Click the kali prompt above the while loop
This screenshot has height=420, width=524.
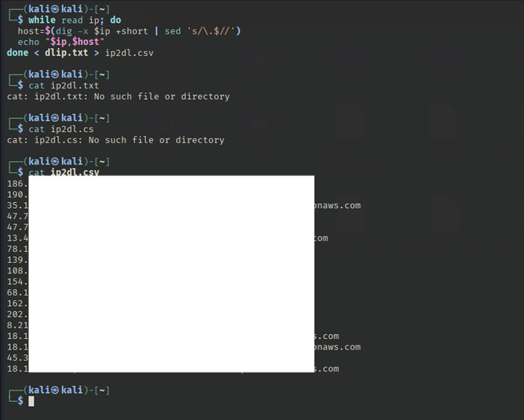66,9
